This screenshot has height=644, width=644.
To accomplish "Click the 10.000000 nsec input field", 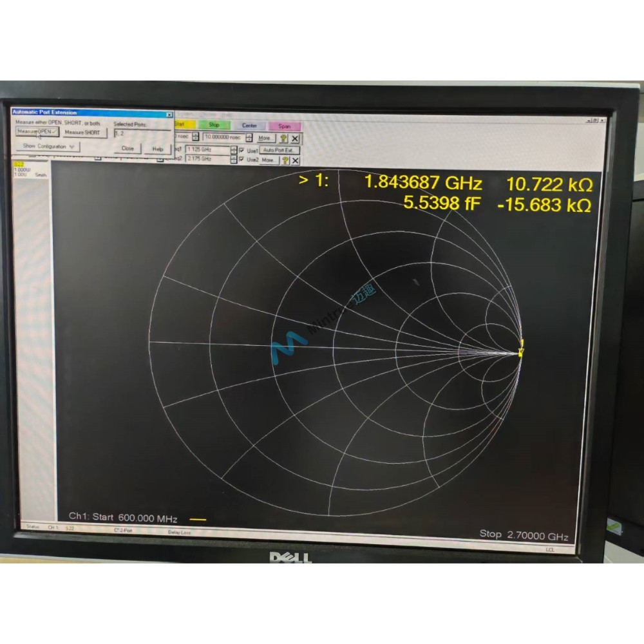I will coord(224,137).
